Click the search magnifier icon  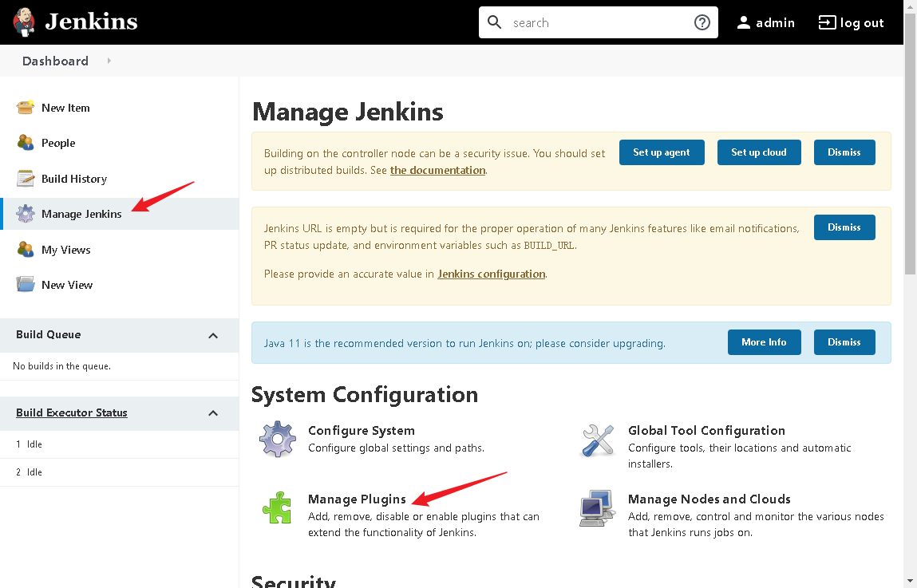coord(495,22)
